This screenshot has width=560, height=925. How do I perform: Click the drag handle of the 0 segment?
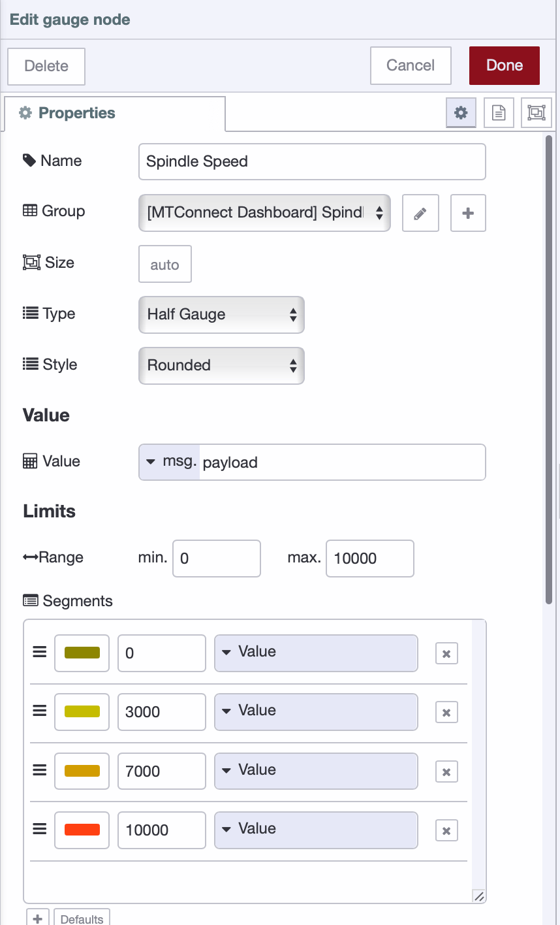39,652
